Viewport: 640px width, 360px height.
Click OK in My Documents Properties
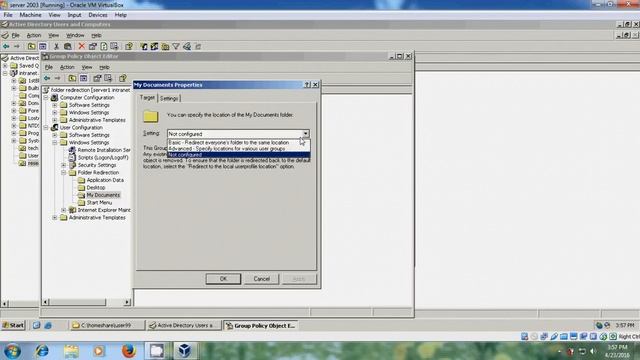tap(223, 279)
